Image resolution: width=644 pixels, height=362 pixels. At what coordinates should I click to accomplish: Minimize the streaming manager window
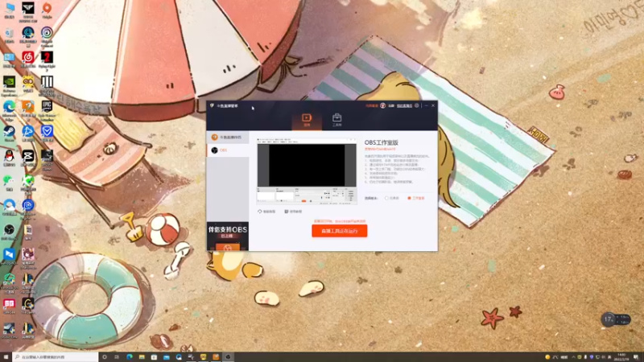(x=427, y=105)
